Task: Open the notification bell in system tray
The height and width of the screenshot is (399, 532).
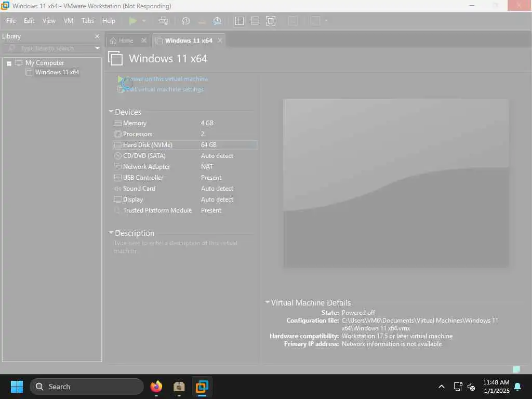Action: (518, 387)
